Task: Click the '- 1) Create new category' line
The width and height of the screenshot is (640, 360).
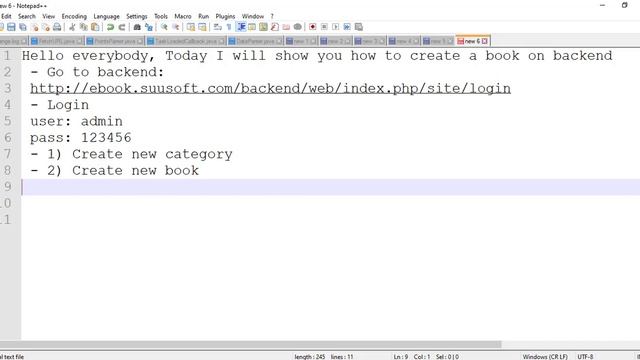Action: click(x=131, y=154)
